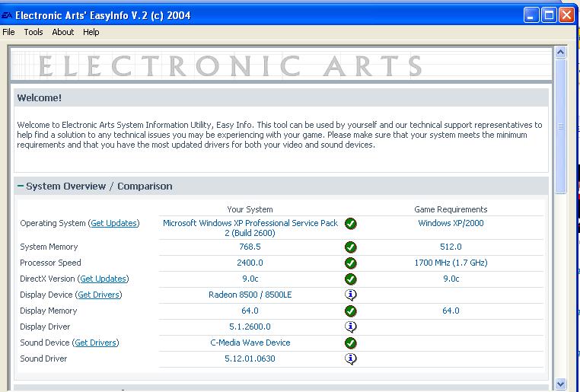Click the Processor Speed row label
The width and height of the screenshot is (580, 392).
pos(50,263)
